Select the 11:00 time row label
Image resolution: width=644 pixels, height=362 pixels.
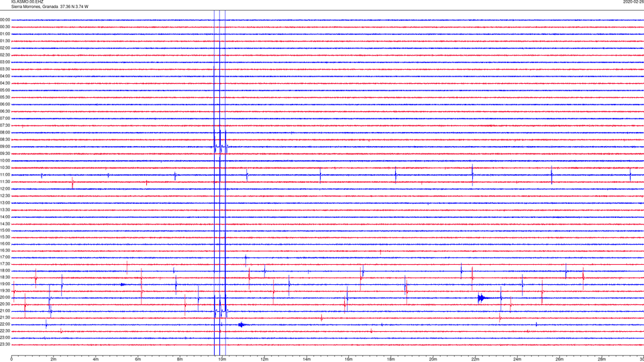coord(5,175)
